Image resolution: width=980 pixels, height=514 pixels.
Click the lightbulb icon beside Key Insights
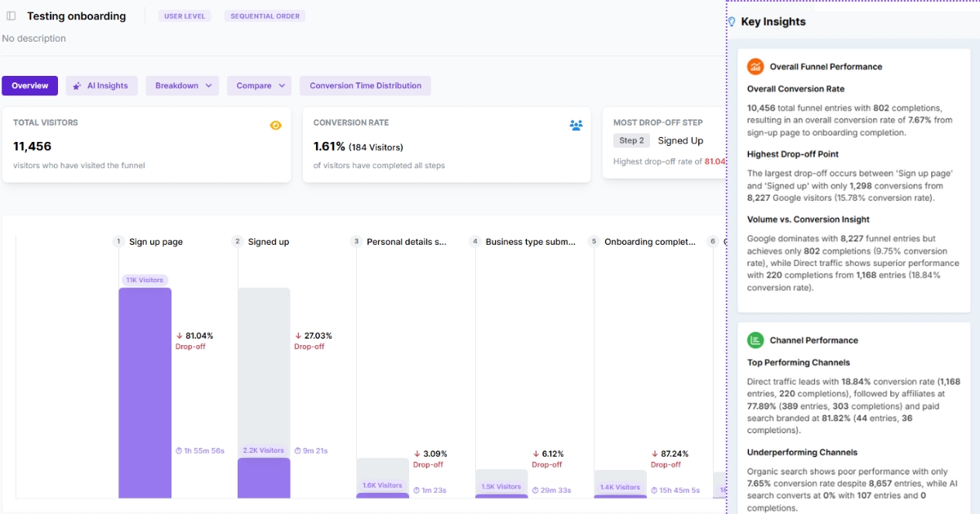732,22
